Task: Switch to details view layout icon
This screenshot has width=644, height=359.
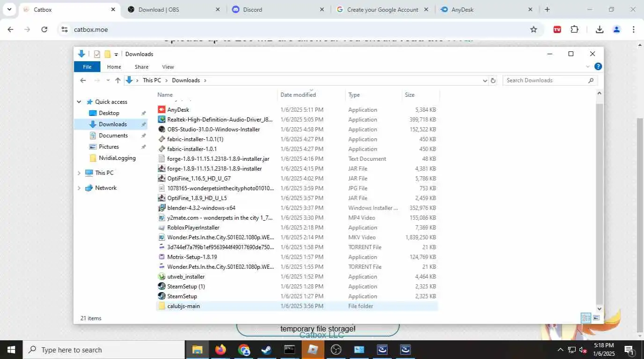Action: (x=586, y=318)
